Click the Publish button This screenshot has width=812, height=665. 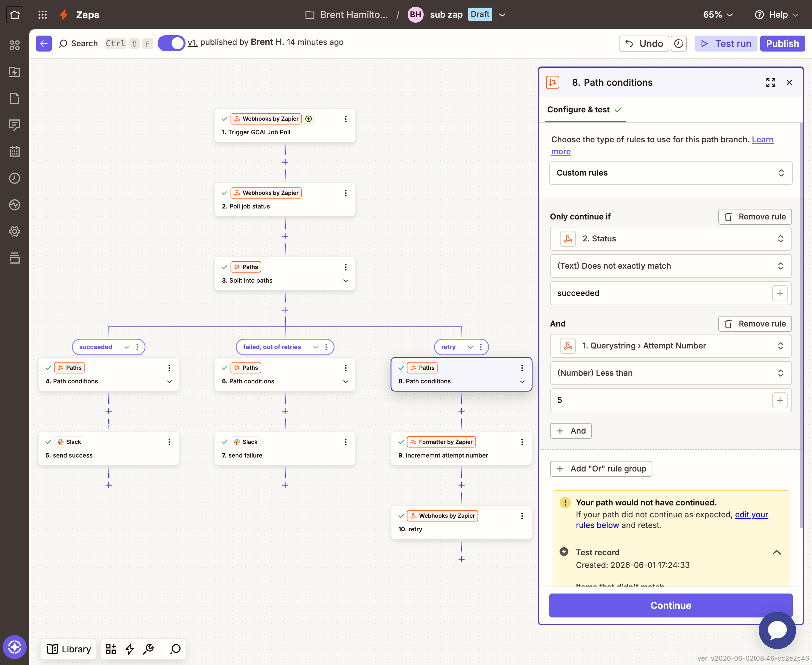pos(782,43)
